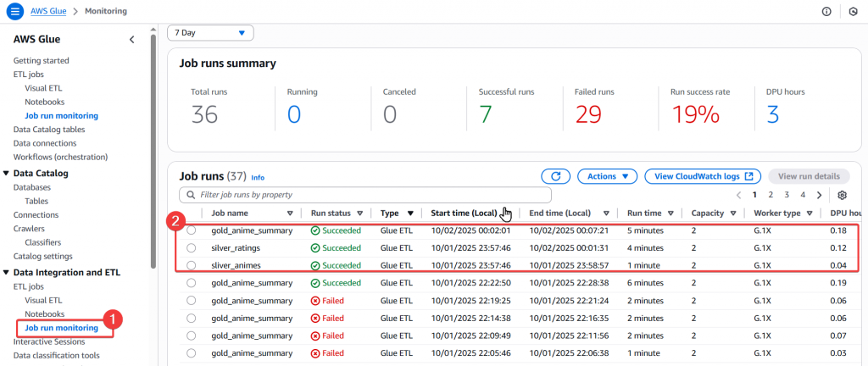868x366 pixels.
Task: Select the sliver_animes job run radio button
Action: point(192,265)
